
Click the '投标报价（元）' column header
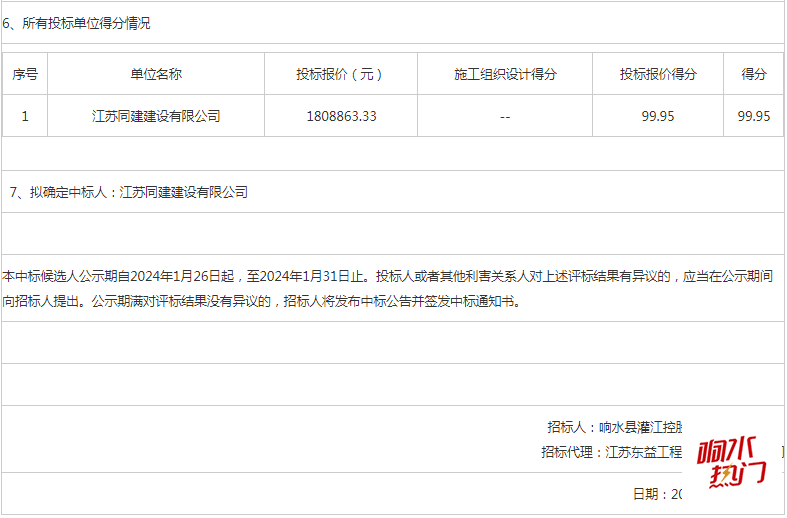(x=341, y=74)
